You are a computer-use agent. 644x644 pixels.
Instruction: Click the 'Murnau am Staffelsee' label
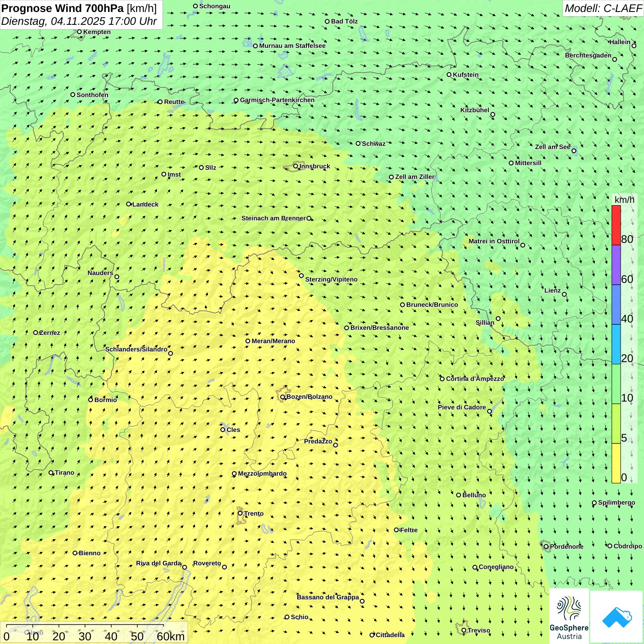click(x=292, y=46)
